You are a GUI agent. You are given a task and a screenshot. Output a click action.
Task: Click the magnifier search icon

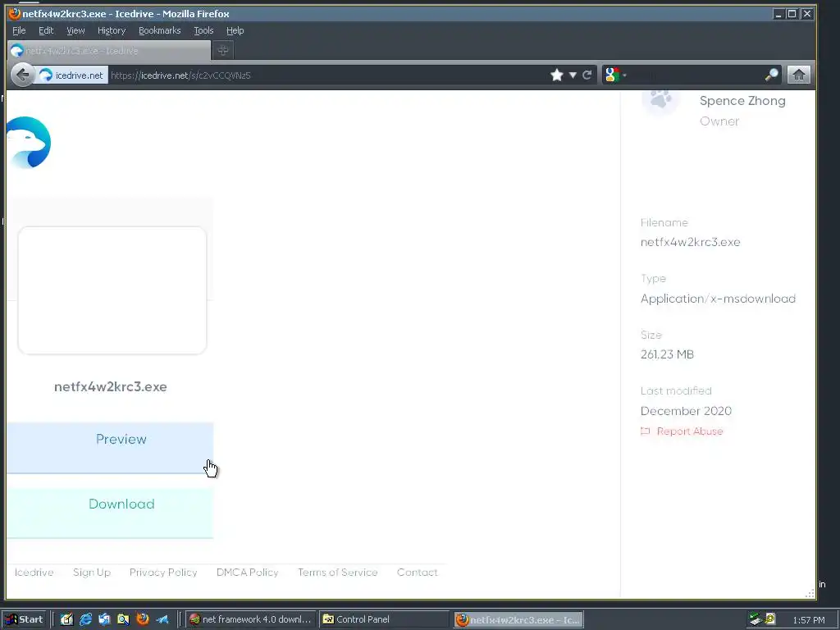771,75
